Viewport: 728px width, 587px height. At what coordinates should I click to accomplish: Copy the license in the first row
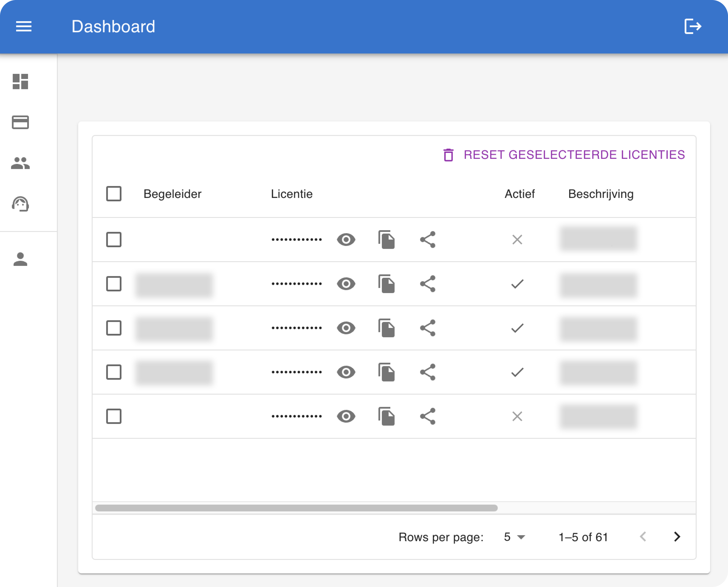click(387, 239)
